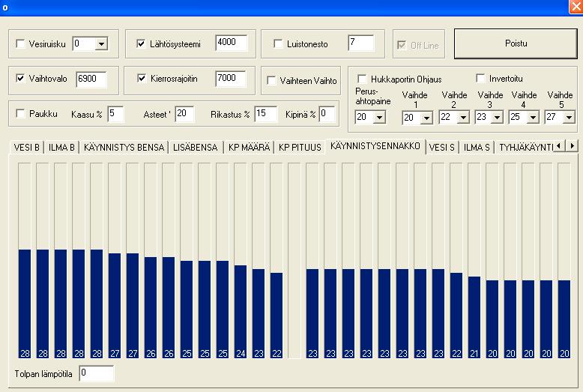Image resolution: width=583 pixels, height=392 pixels.
Task: Click the Kierrosrajoitin field showing 7000
Action: (x=231, y=79)
